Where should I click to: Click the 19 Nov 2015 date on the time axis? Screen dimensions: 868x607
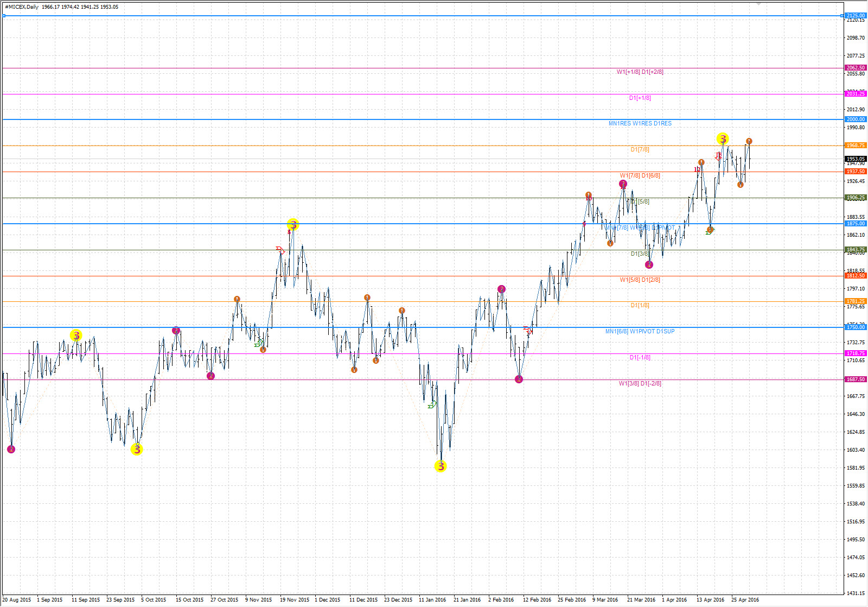295,600
